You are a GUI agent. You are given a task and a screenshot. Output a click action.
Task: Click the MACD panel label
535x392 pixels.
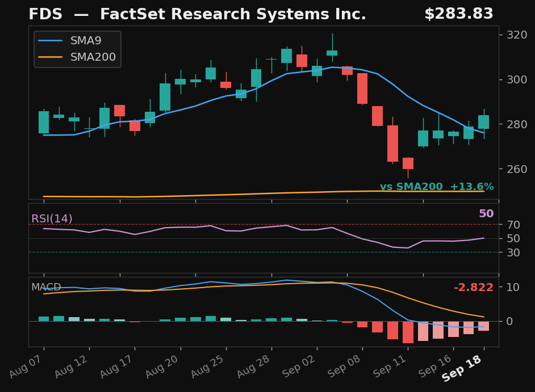46,287
